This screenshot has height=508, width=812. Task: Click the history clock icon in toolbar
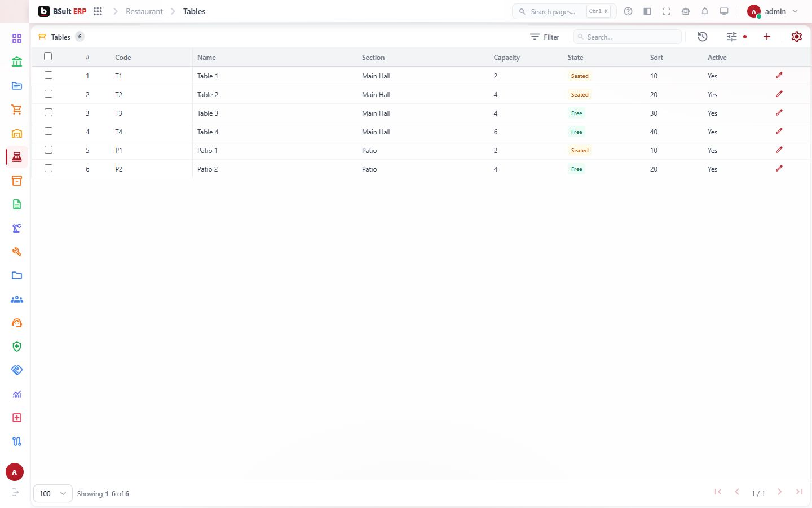pyautogui.click(x=703, y=37)
